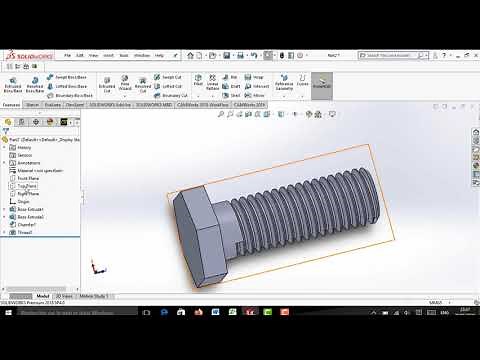Open the Curves tool

coord(302,81)
